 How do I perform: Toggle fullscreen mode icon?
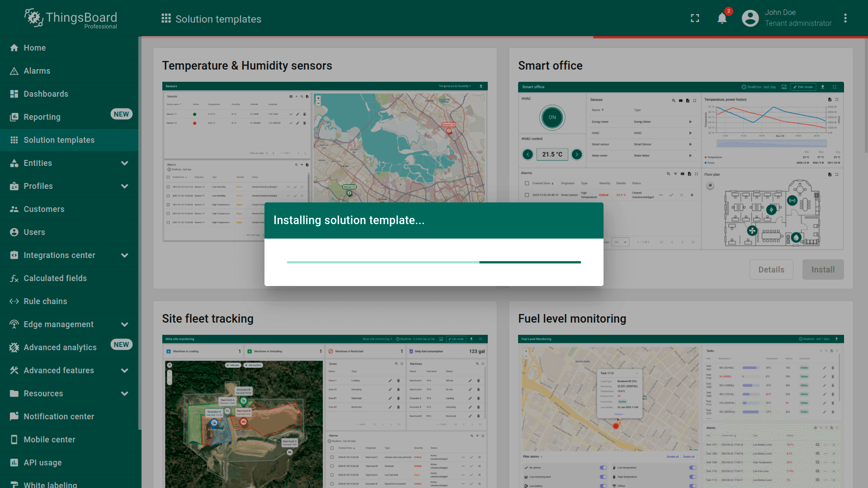point(695,18)
